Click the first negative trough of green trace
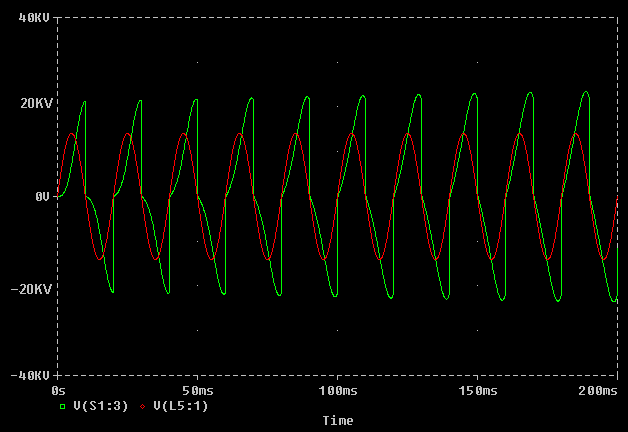Image resolution: width=628 pixels, height=432 pixels. click(112, 291)
